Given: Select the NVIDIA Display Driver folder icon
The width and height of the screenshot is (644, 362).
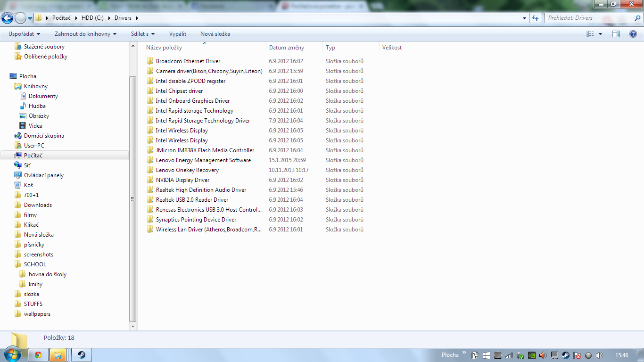Looking at the screenshot, I should (150, 180).
